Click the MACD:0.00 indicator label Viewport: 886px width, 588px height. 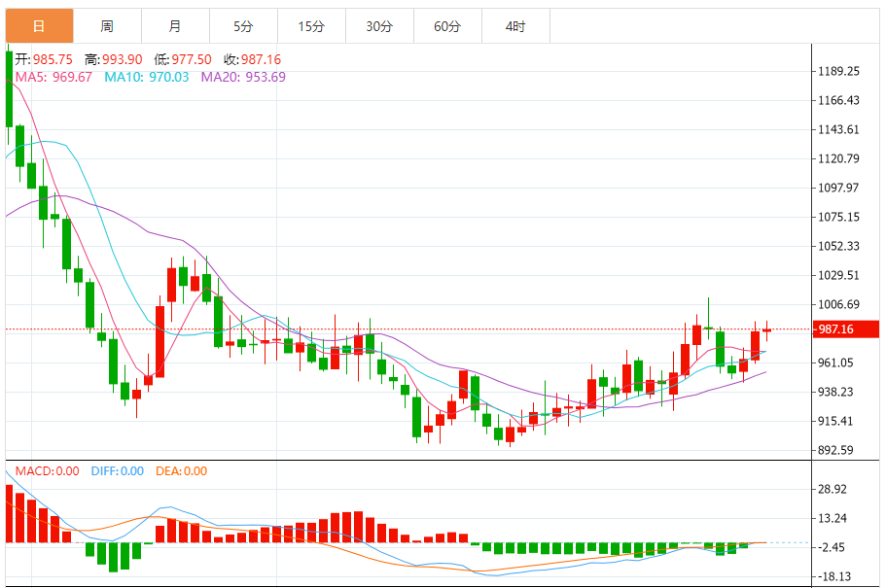click(x=47, y=471)
